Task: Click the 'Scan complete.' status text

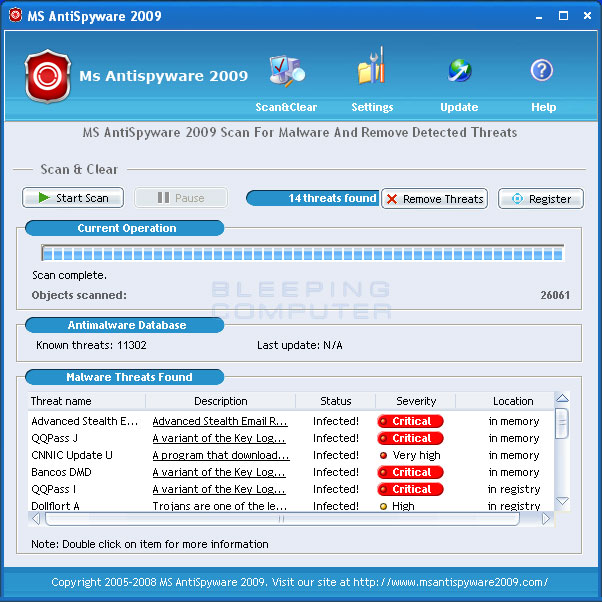Action: point(69,275)
